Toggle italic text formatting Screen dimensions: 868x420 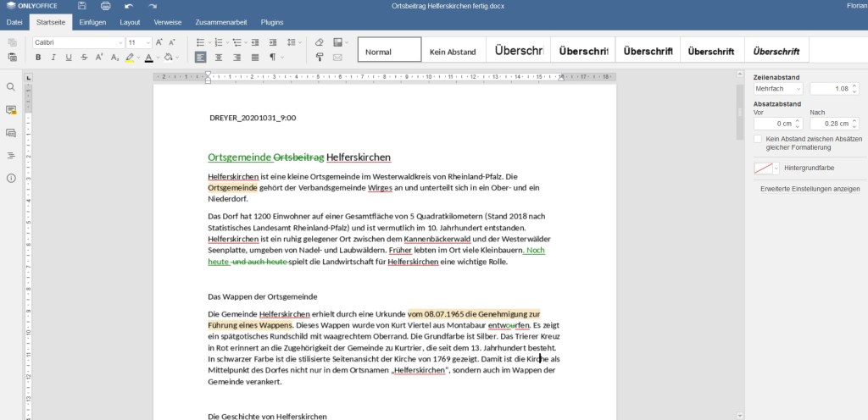click(x=53, y=58)
